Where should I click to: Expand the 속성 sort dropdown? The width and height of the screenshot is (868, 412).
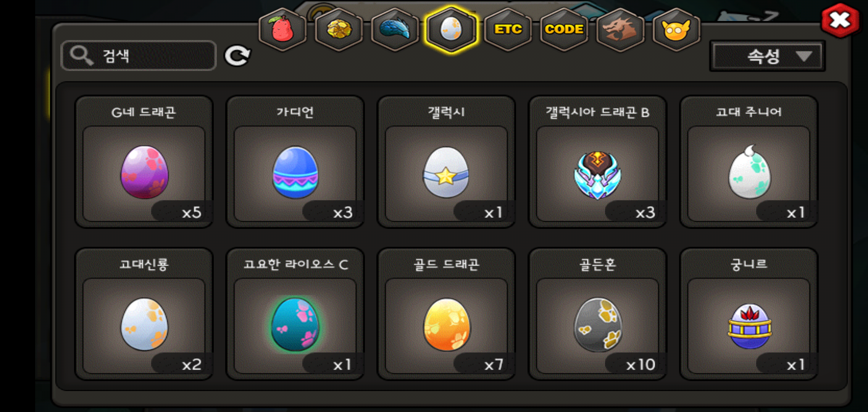(x=767, y=56)
